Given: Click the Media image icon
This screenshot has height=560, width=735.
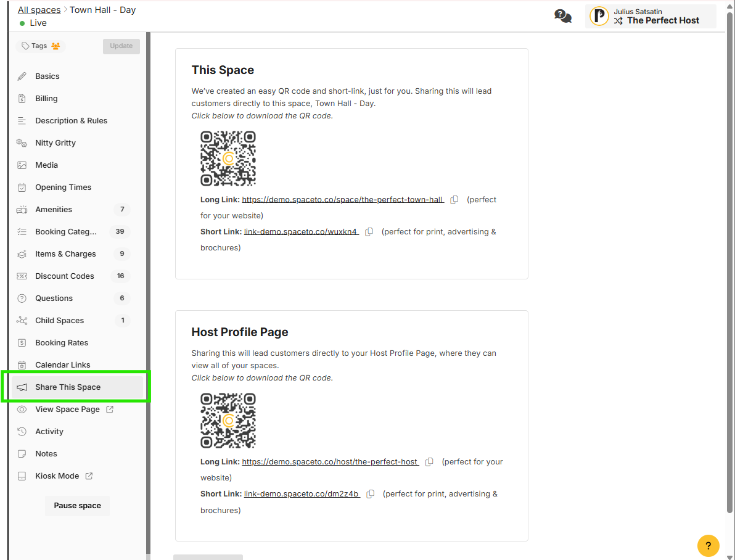Looking at the screenshot, I should click(22, 165).
